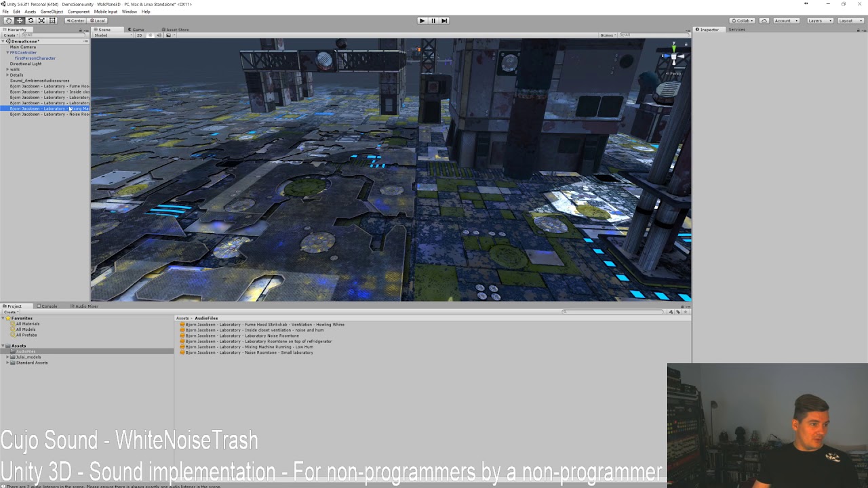Expand the walls object in Hierarchy

coord(7,69)
